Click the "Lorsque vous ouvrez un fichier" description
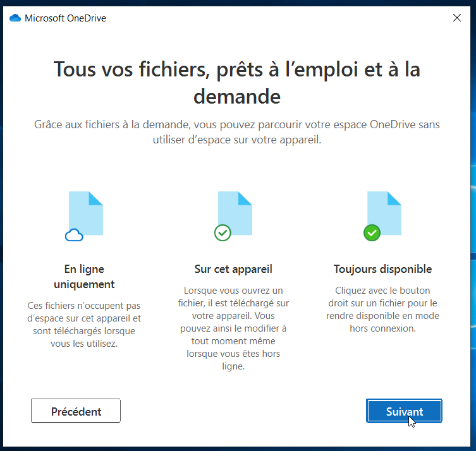 pos(233,328)
